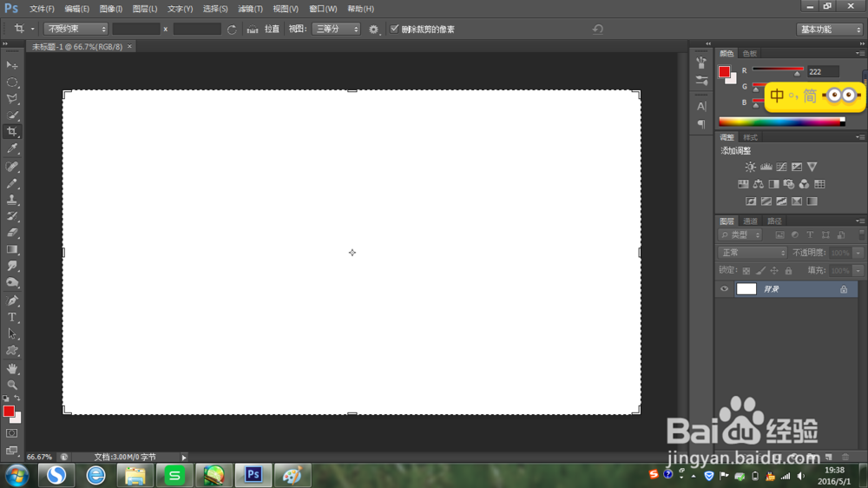Screen dimensions: 868x488
Task: Select the Custom Shape tool
Action: (11, 350)
